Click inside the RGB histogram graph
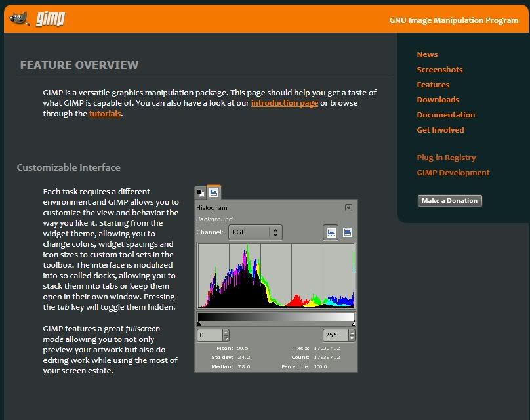 (x=275, y=276)
